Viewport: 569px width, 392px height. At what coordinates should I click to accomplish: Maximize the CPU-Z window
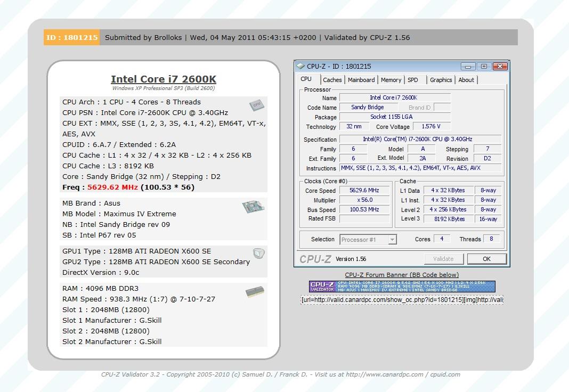tap(484, 67)
